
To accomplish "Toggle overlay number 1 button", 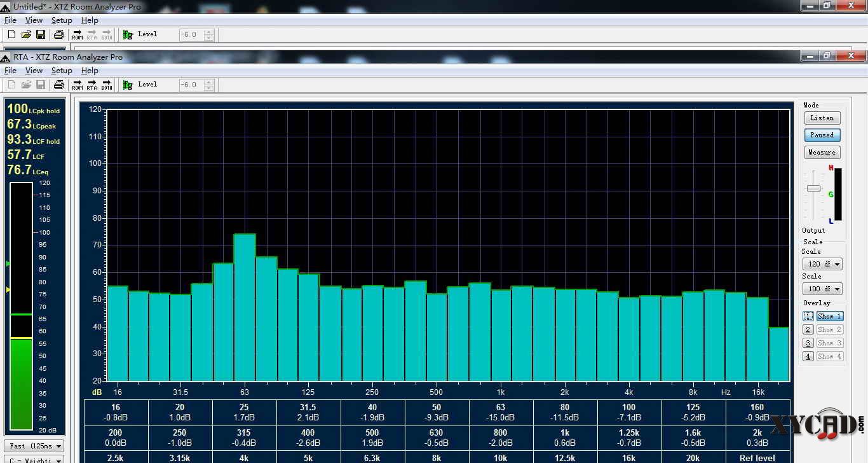I will tap(808, 316).
